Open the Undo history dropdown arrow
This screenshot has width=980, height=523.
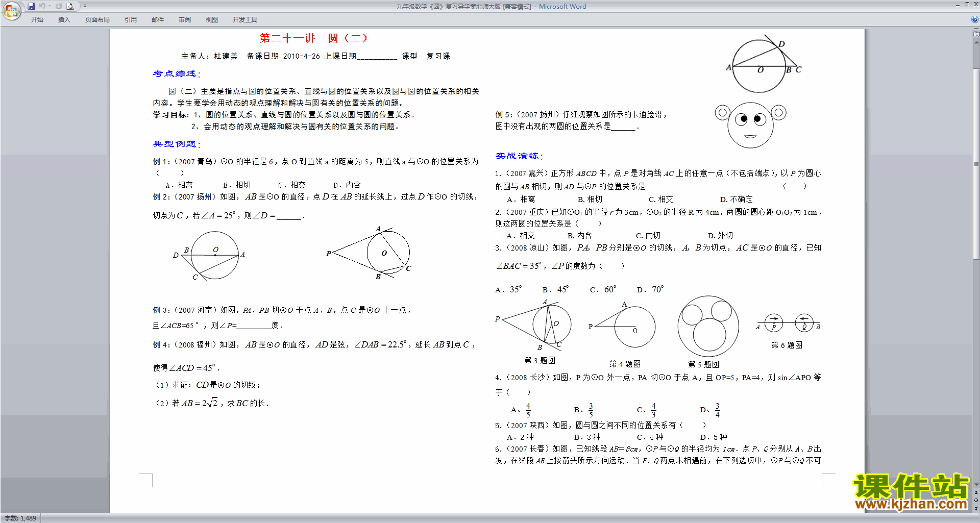coord(50,6)
